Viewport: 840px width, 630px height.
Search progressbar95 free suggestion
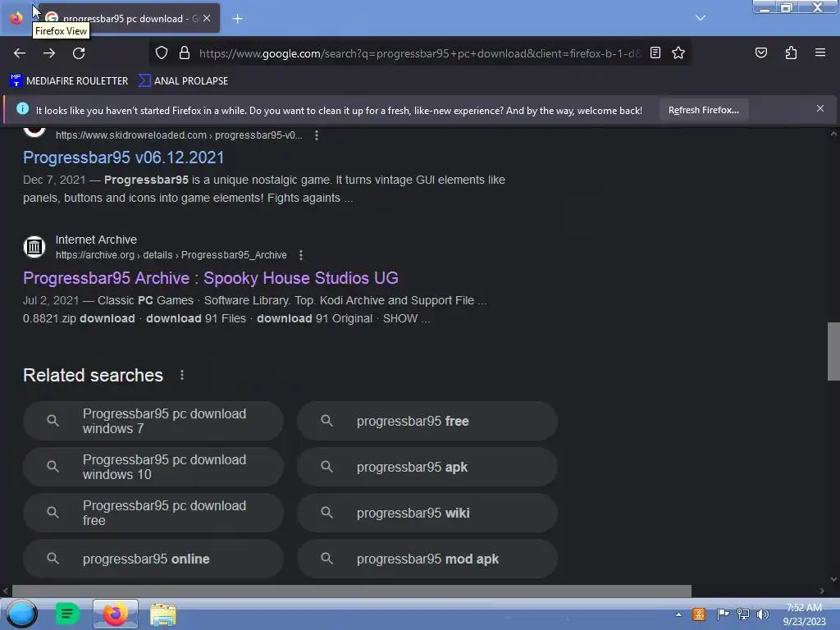point(427,421)
